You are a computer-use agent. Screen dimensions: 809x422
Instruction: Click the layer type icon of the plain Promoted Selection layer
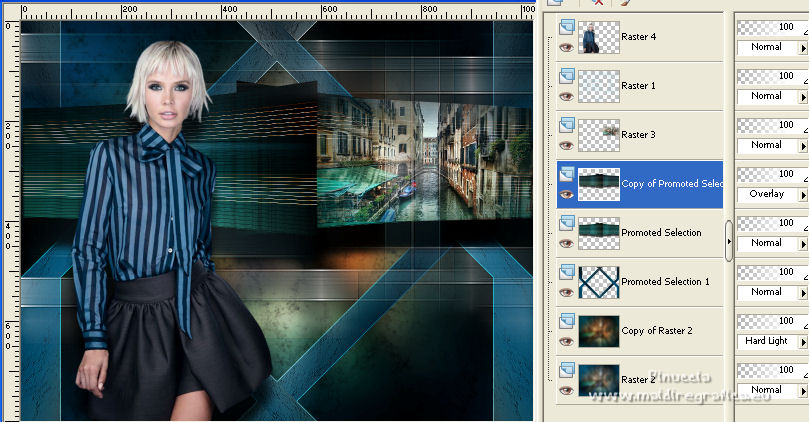[567, 223]
